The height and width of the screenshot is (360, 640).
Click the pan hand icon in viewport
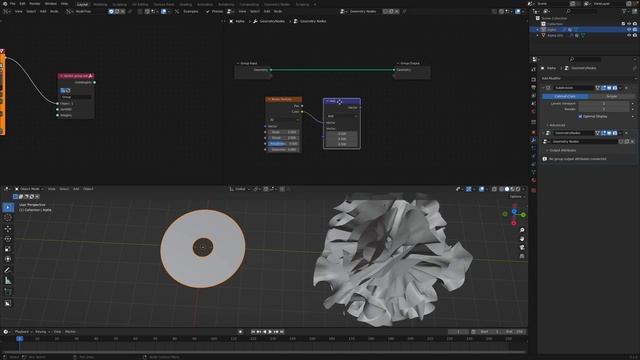[522, 239]
